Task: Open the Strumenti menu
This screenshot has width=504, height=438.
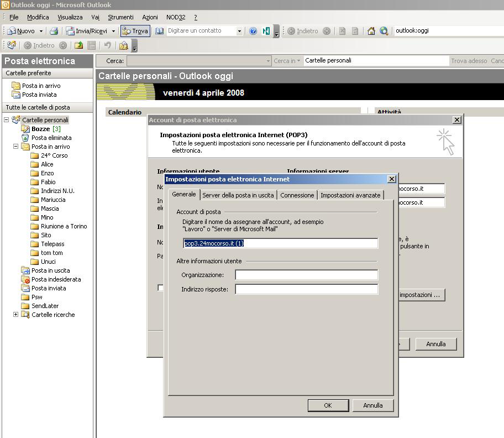Action: (x=120, y=17)
